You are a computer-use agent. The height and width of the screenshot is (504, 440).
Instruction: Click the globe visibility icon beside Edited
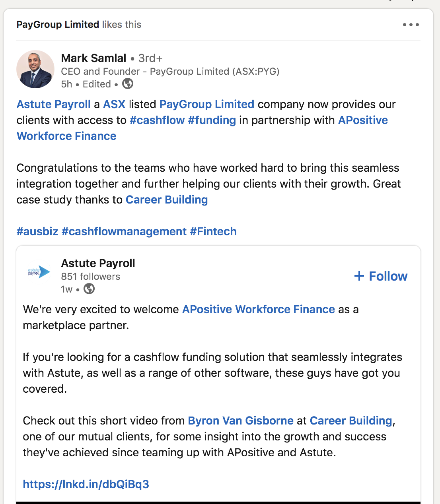[128, 84]
